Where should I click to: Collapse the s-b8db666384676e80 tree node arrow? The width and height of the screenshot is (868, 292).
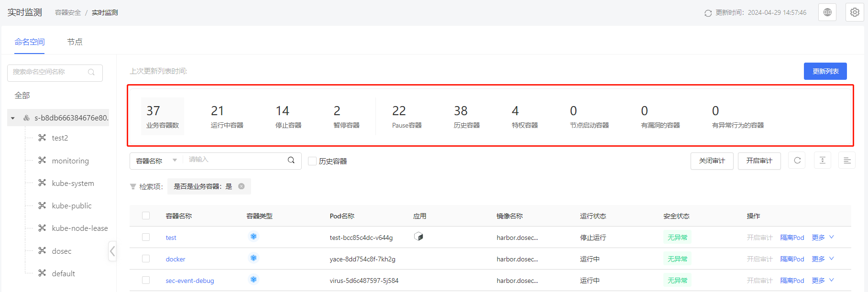[x=13, y=118]
